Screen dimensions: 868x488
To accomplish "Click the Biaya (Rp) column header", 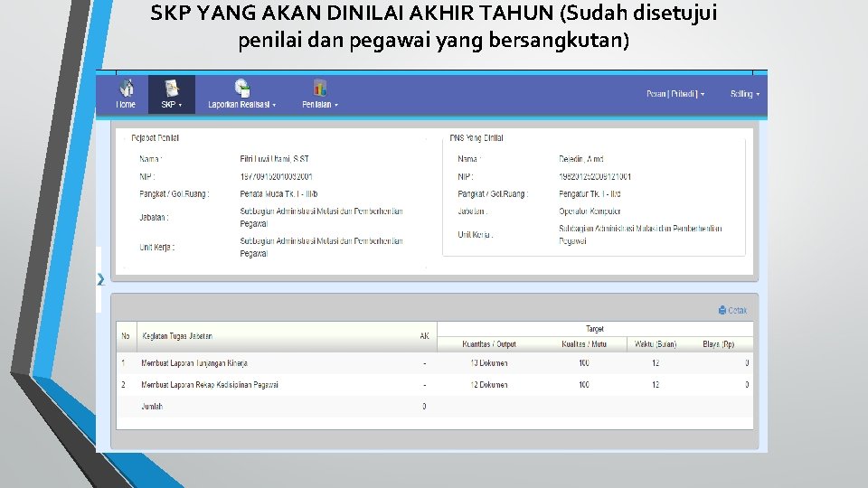I will [x=719, y=344].
